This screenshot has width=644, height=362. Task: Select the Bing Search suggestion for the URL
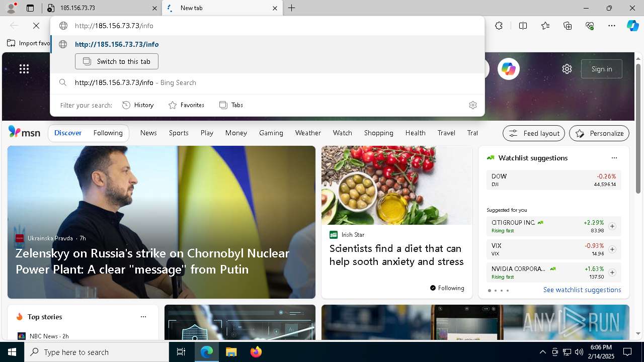tap(267, 82)
